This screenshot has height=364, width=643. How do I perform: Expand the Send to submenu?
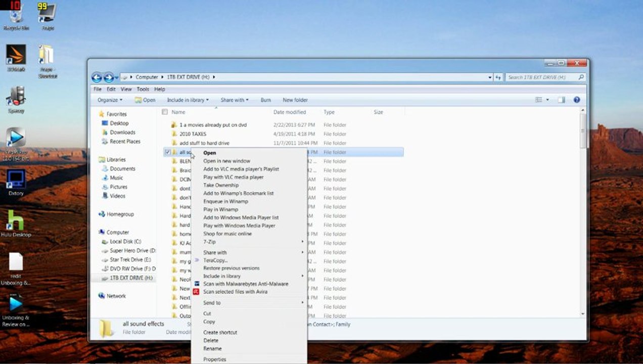249,303
